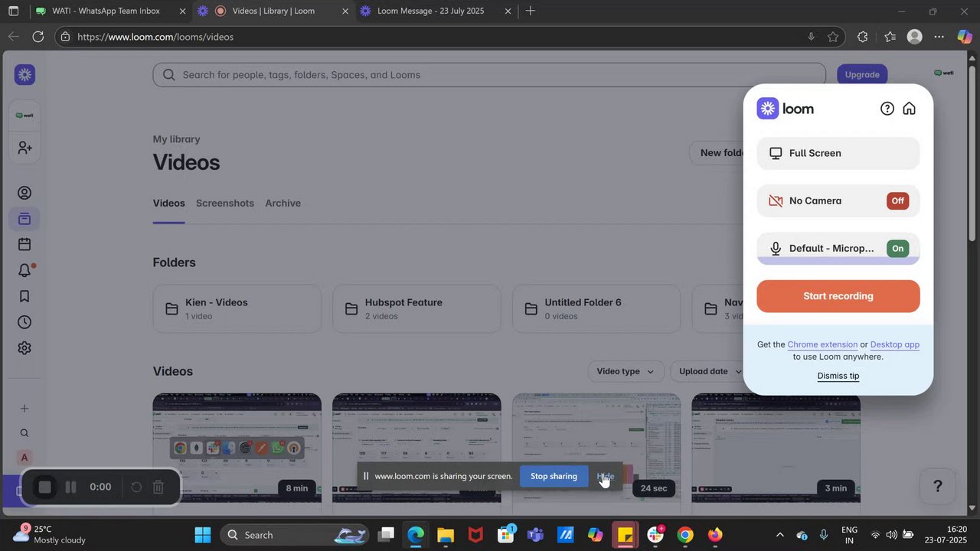This screenshot has width=980, height=551.
Task: Switch to WATI - WhatsApp Team Inbox browser tab
Action: point(112,11)
